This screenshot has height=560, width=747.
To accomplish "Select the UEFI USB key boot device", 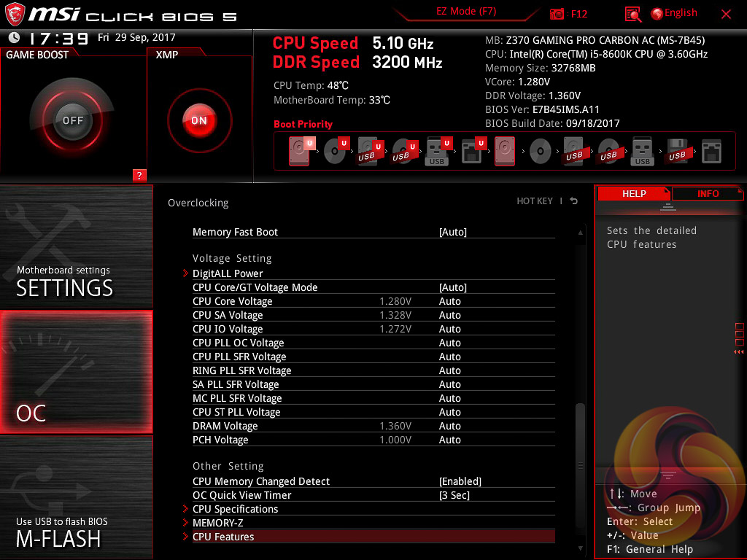I will tap(438, 151).
